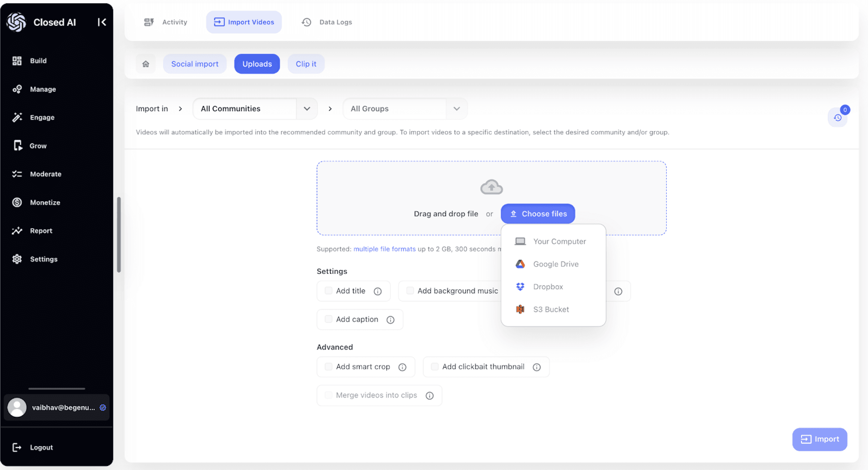Open import history clock icon
868x470 pixels.
pos(838,118)
